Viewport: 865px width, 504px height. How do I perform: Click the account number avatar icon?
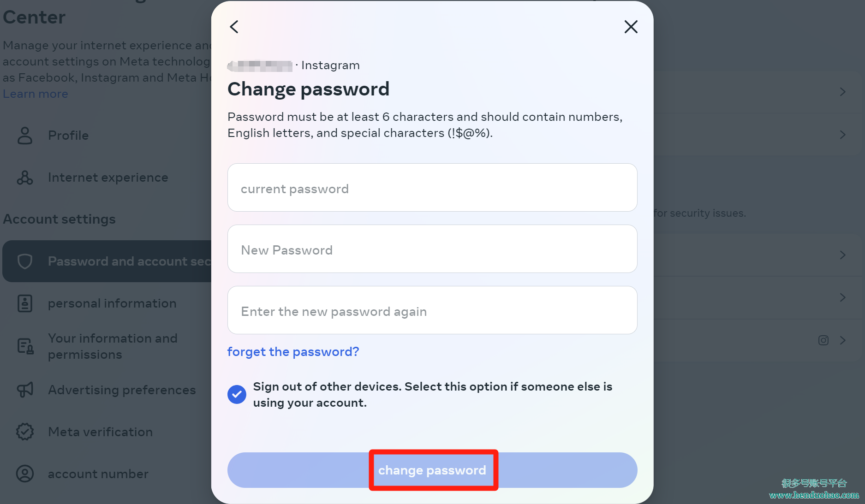point(25,474)
